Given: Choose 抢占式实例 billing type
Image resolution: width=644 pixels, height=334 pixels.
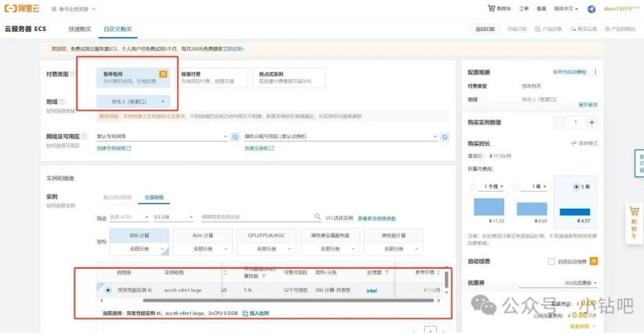Looking at the screenshot, I should (x=289, y=77).
